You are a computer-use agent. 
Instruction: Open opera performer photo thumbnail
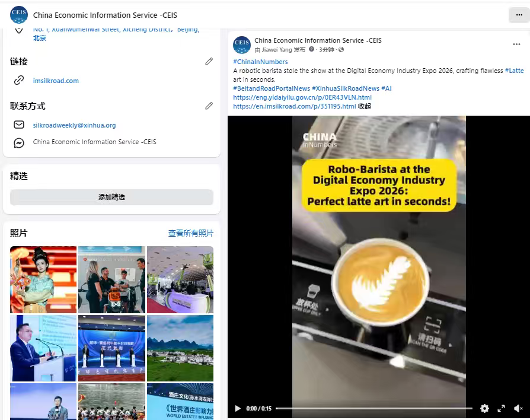pos(43,279)
